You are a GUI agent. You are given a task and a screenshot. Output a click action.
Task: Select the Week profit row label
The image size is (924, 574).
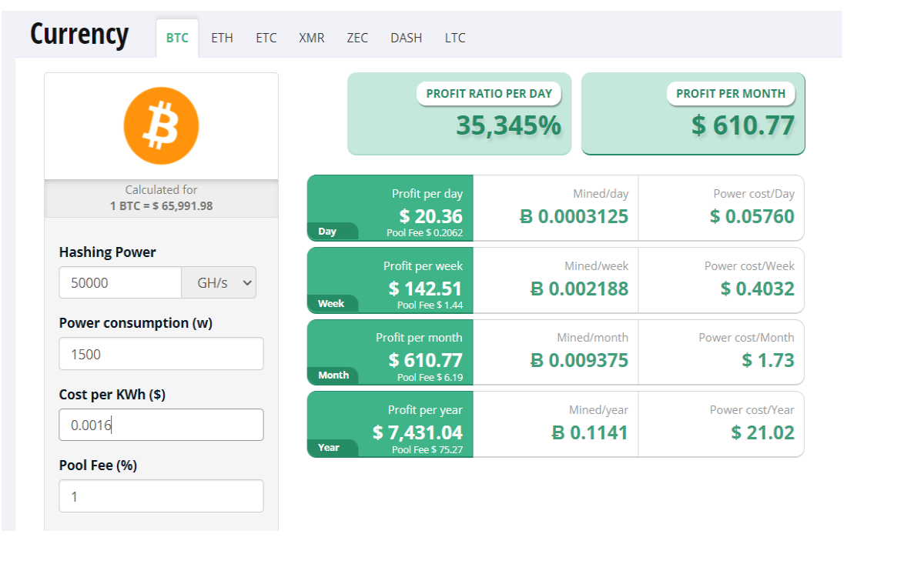point(333,303)
